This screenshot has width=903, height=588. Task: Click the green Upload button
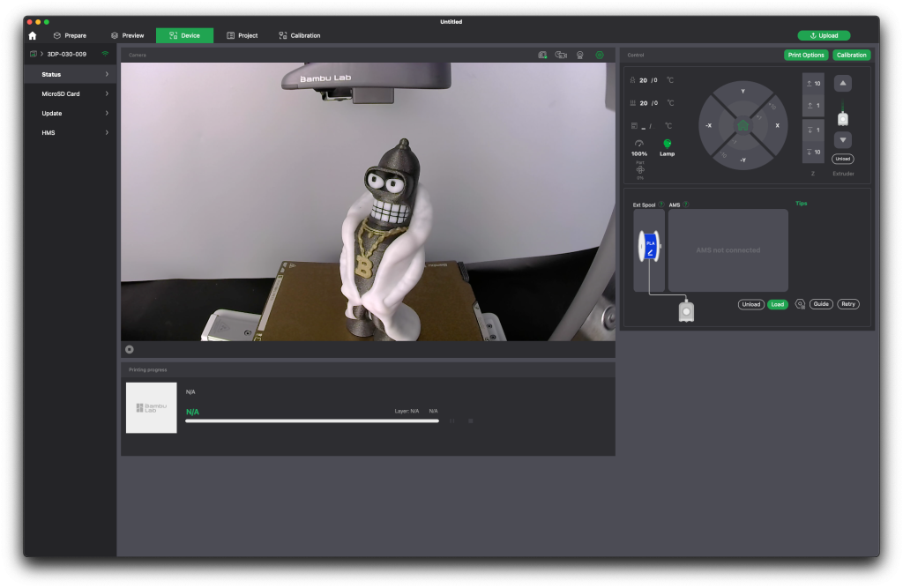pyautogui.click(x=825, y=36)
